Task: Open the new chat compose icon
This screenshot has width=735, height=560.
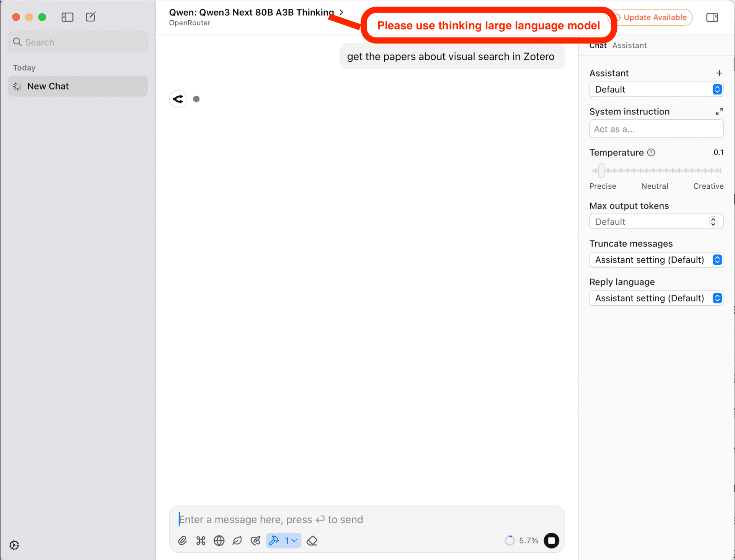Action: pos(91,17)
